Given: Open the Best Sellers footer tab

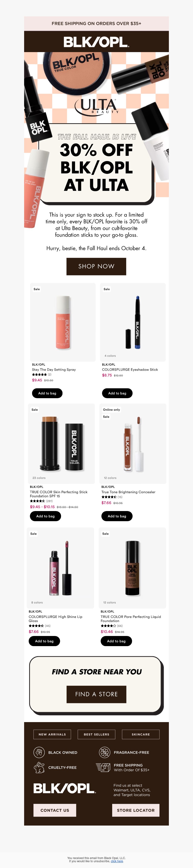Looking at the screenshot, I should [96, 734].
